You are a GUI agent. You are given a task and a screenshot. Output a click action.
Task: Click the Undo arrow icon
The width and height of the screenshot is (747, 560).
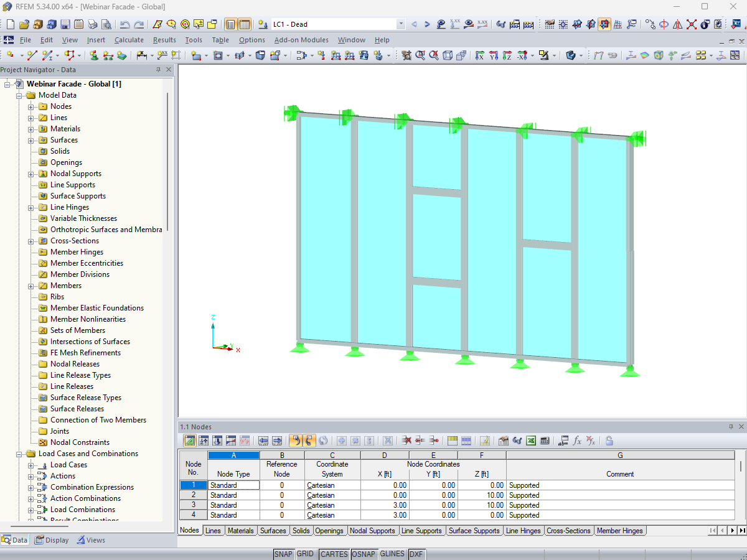[x=125, y=24]
